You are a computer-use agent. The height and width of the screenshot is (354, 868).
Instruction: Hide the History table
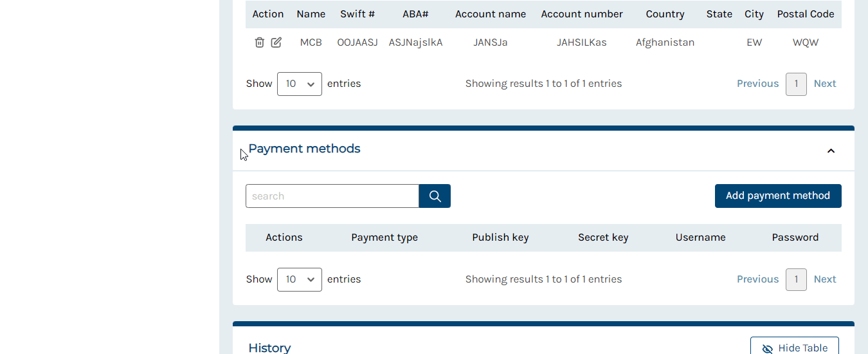pos(795,348)
